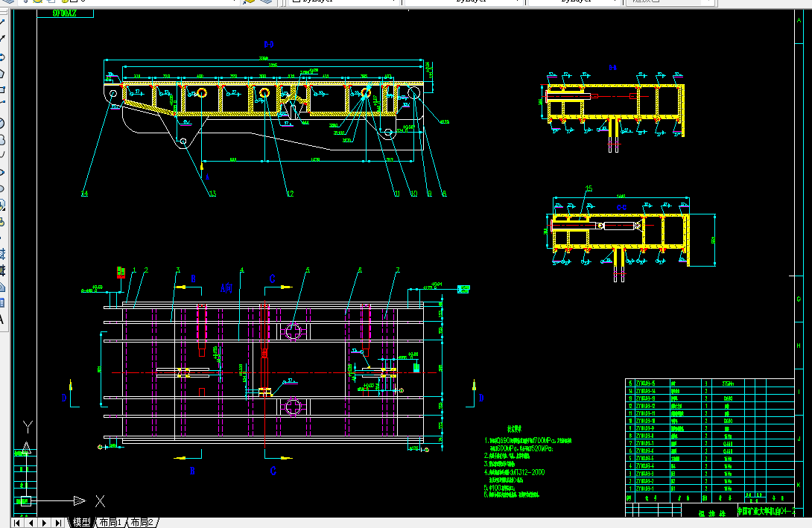Switch to the 模型 tab
Screen dimensions: 812x528
(81, 523)
